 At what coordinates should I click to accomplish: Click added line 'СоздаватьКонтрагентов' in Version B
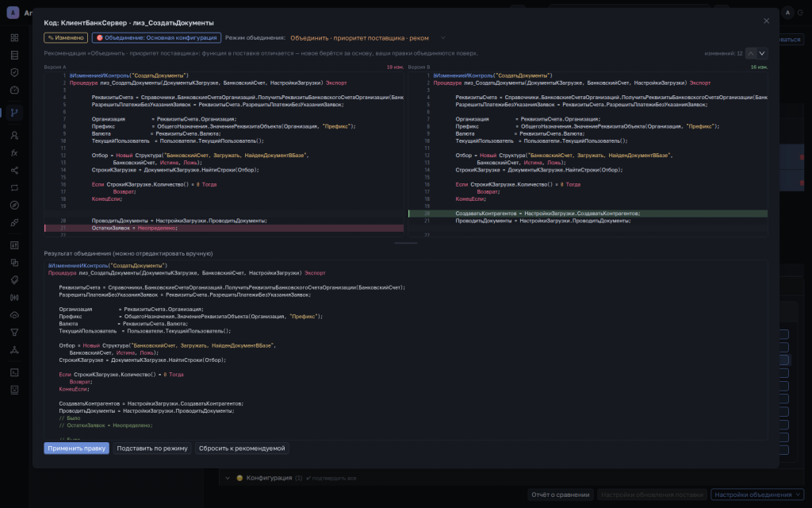(x=588, y=214)
